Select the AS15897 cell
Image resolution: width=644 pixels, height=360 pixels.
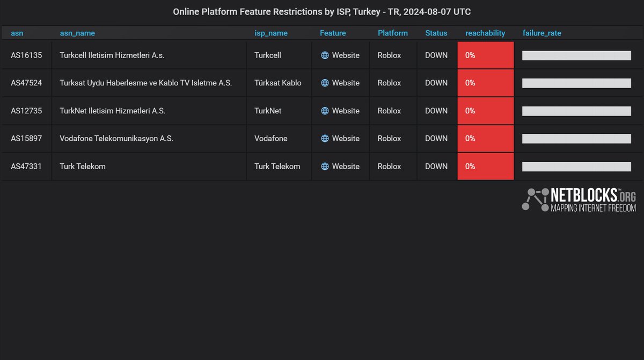[26, 139]
